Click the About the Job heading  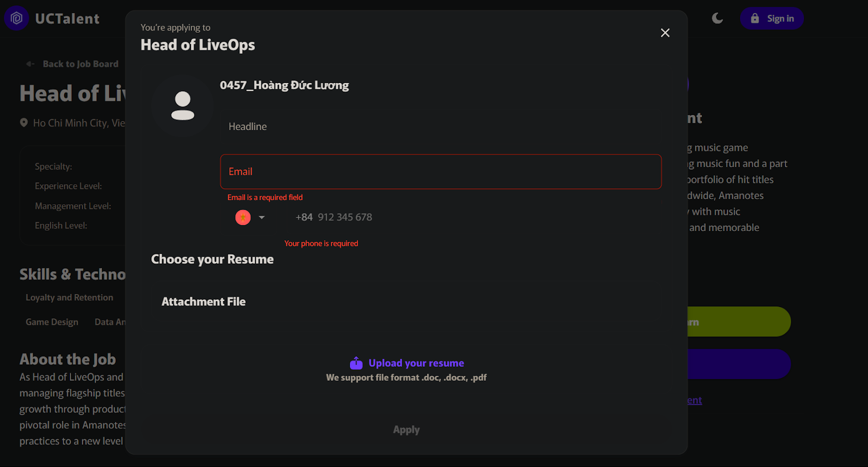pyautogui.click(x=68, y=360)
